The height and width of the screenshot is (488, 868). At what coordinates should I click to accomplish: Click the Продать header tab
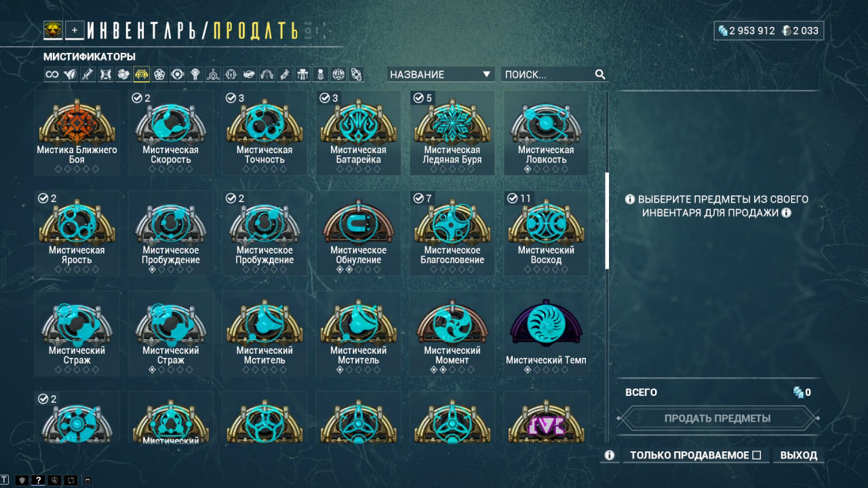(254, 30)
